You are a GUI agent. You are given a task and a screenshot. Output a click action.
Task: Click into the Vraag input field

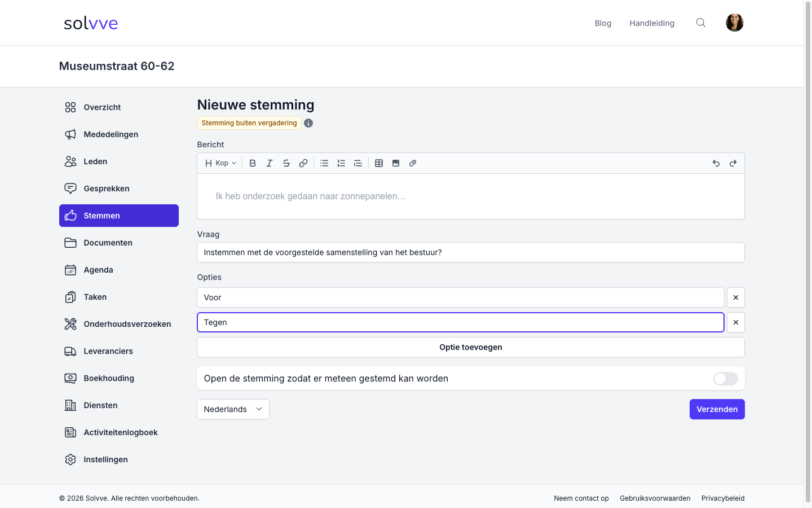[471, 252]
